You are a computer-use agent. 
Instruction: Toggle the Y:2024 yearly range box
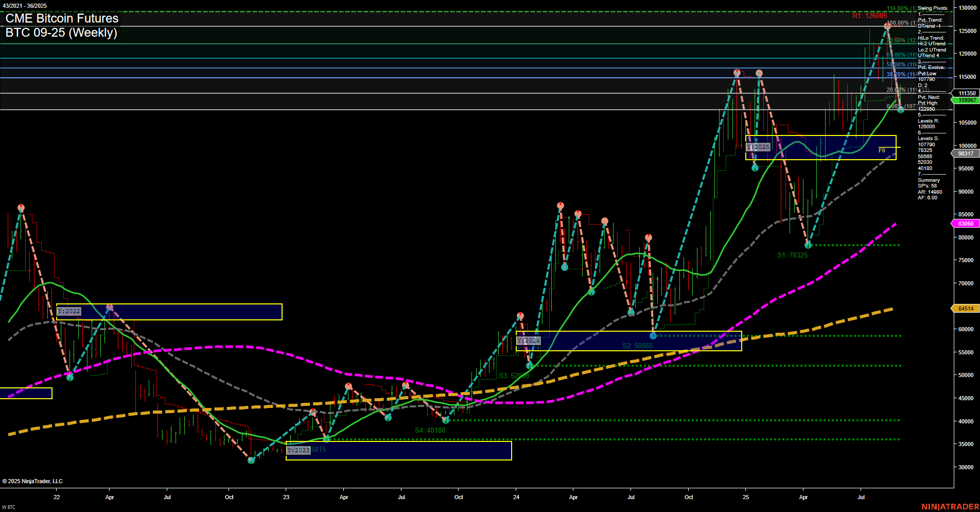529,340
